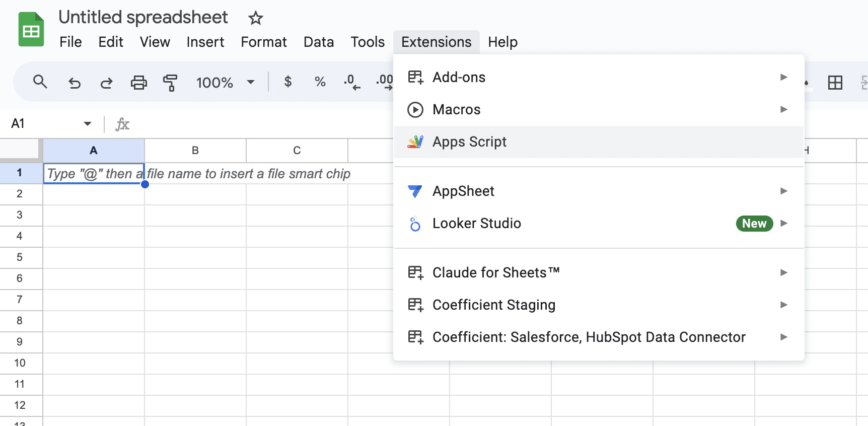Viewport: 868px width, 426px height.
Task: Close the Extensions menu tab
Action: [437, 42]
